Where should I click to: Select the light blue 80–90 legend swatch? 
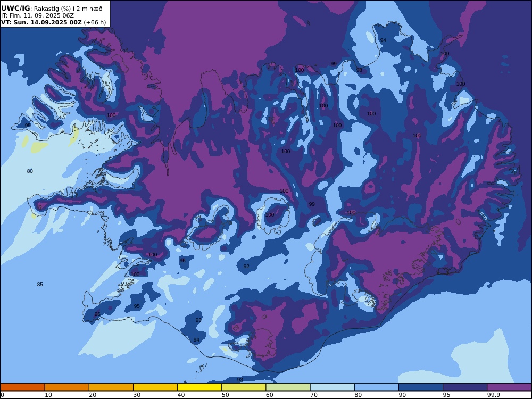pyautogui.click(x=377, y=387)
